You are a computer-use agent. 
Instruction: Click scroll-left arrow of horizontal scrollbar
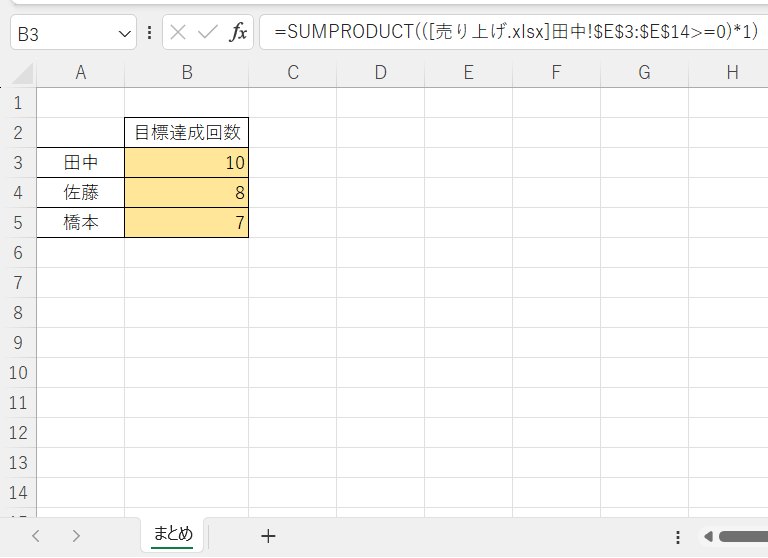708,537
